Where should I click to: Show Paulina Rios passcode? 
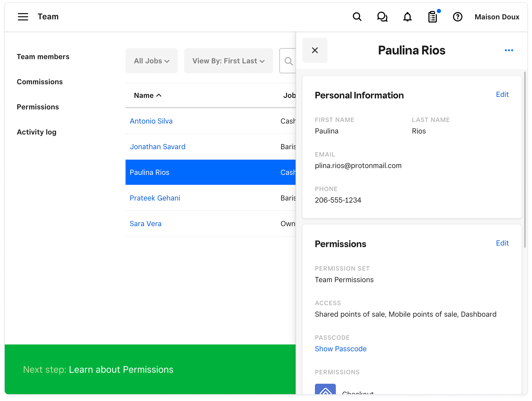[x=341, y=349]
